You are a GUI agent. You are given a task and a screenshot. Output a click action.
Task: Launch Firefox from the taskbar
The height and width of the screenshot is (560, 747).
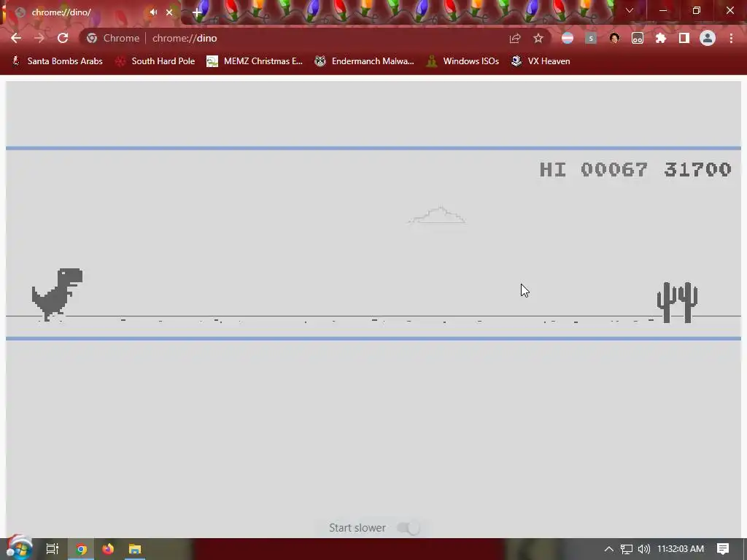tap(108, 549)
